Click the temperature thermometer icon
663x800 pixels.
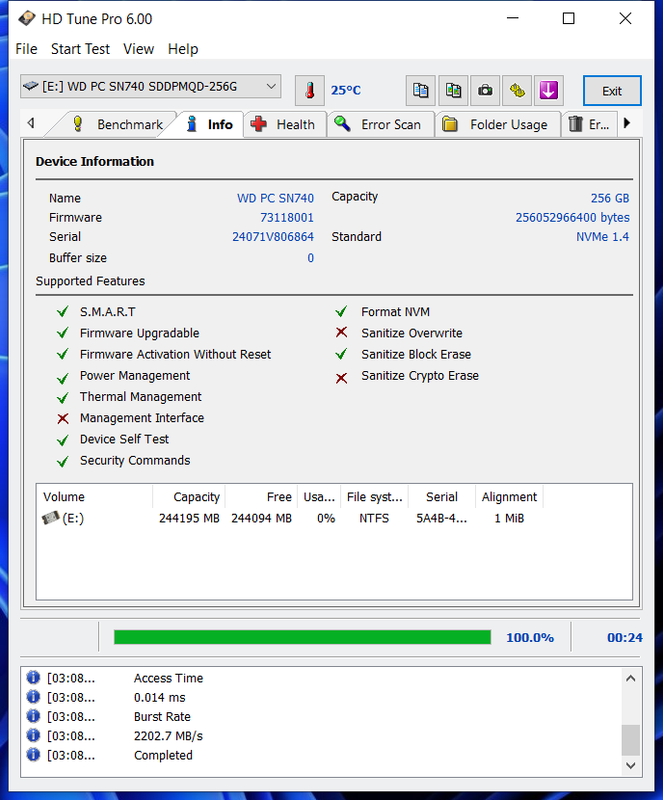pos(310,90)
